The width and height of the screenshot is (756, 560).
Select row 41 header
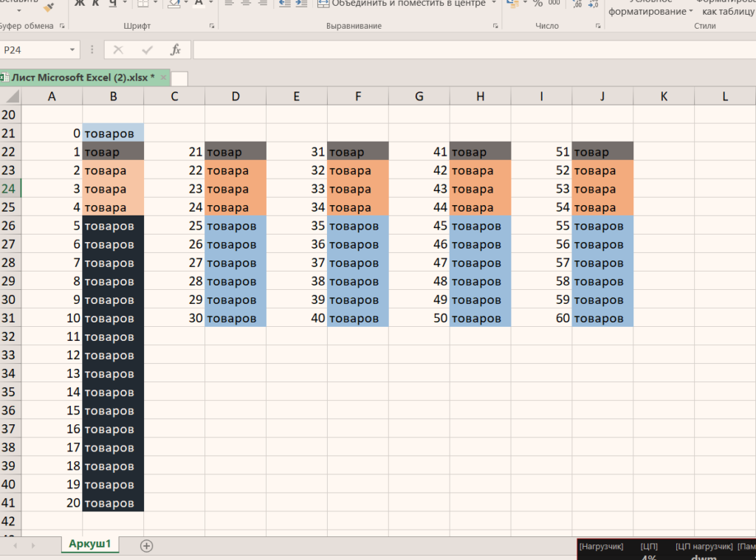(10, 502)
